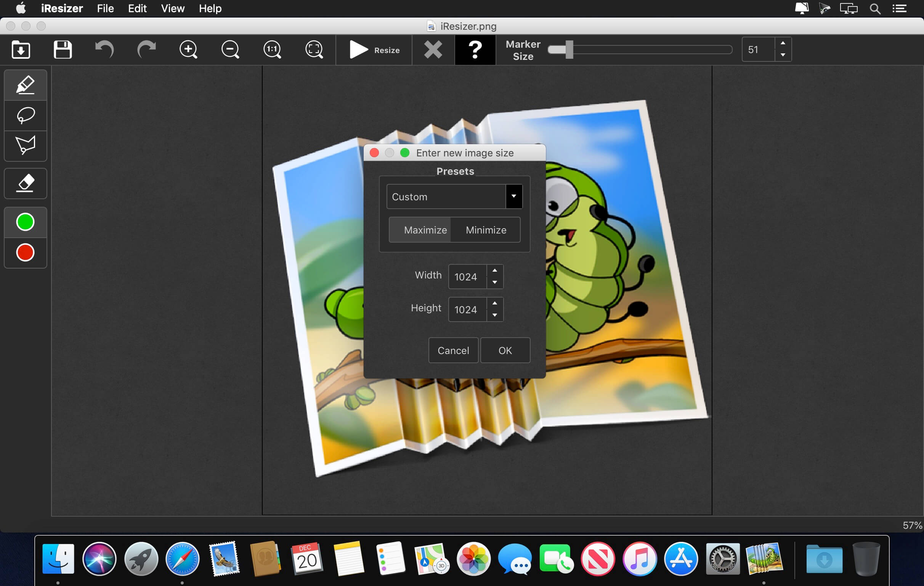Screen dimensions: 924x586
Task: Open Notification Center list icon
Action: 899,8
